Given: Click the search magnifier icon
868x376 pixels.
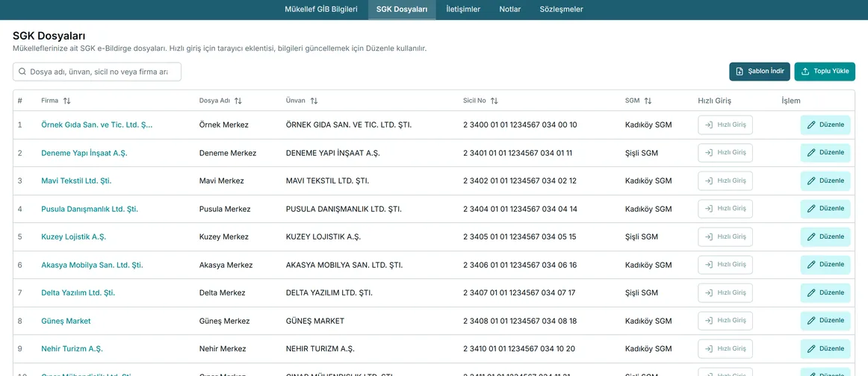Looking at the screenshot, I should click(22, 72).
